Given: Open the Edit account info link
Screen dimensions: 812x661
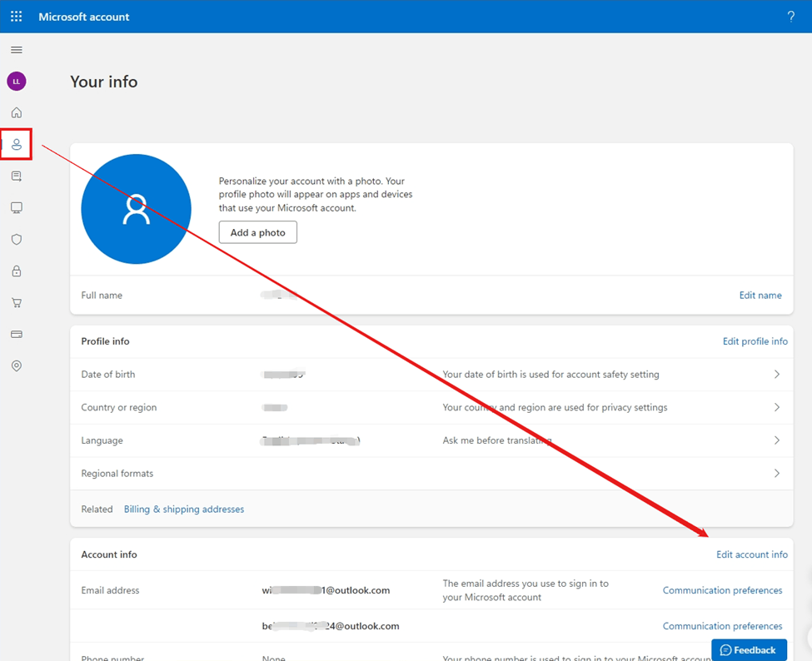Looking at the screenshot, I should pyautogui.click(x=752, y=554).
